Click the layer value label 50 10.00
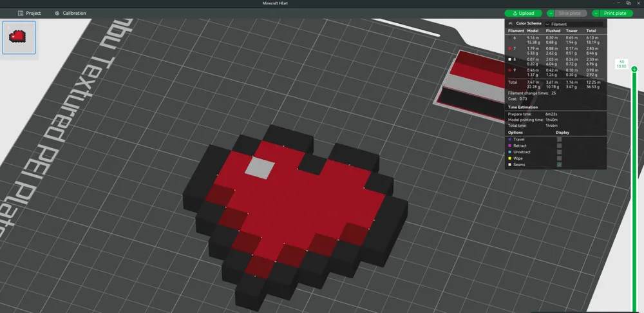Image resolution: width=644 pixels, height=313 pixels. click(x=621, y=64)
